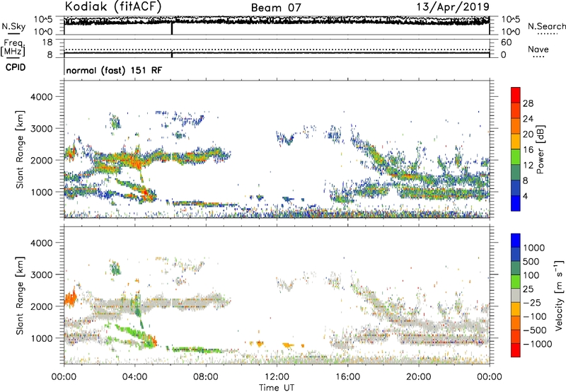Click the '-1000' value on the velocity colorbar

click(x=538, y=344)
